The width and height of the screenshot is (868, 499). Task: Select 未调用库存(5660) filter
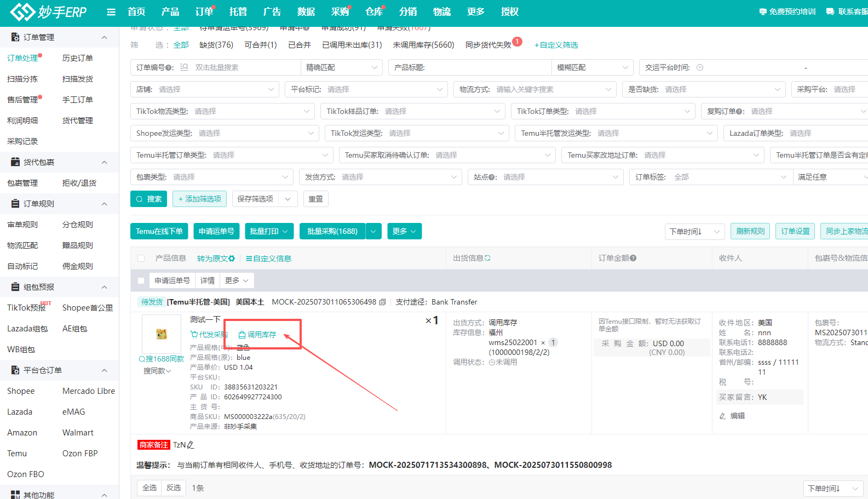(423, 45)
